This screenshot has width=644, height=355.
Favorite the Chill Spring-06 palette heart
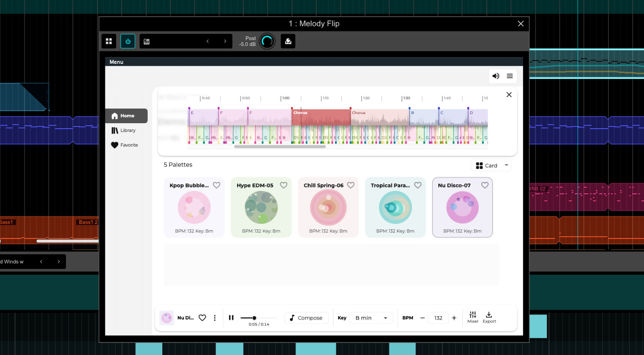coord(351,185)
